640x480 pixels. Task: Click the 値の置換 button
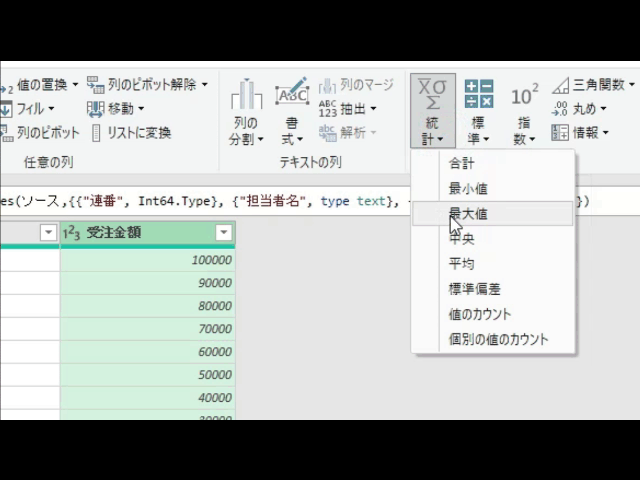(40, 85)
